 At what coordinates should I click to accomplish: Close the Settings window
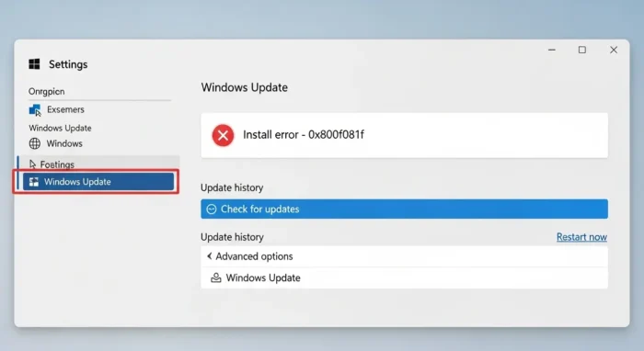(x=614, y=50)
